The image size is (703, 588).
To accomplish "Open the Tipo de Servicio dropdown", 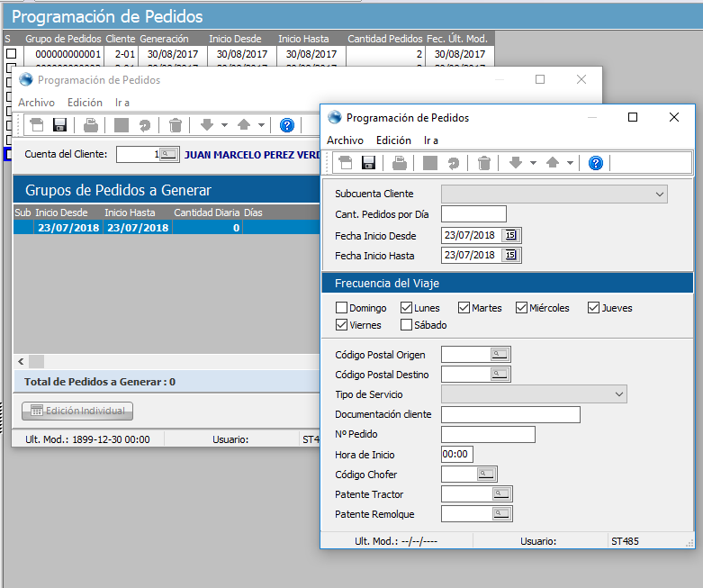I will click(x=618, y=394).
